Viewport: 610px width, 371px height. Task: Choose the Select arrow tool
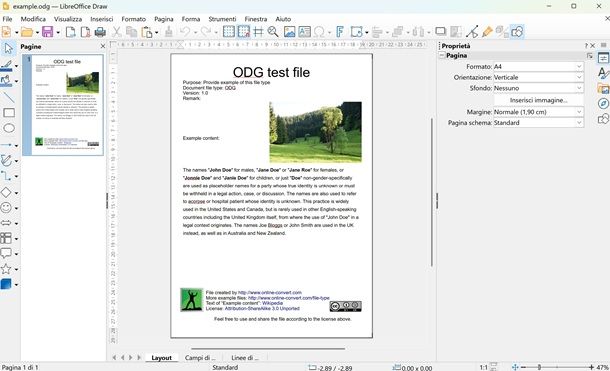[9, 49]
